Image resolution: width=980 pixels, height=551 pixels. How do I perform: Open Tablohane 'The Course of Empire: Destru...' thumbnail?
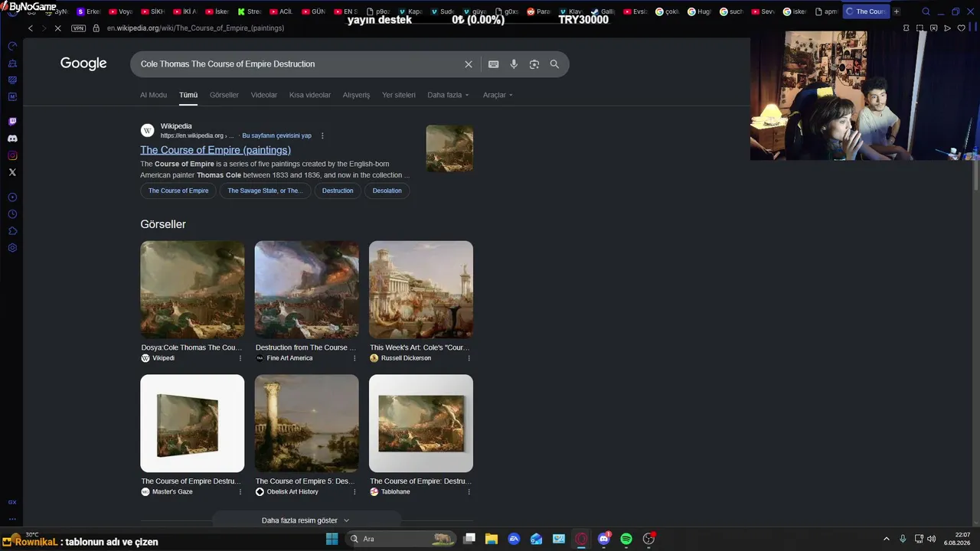pyautogui.click(x=421, y=423)
